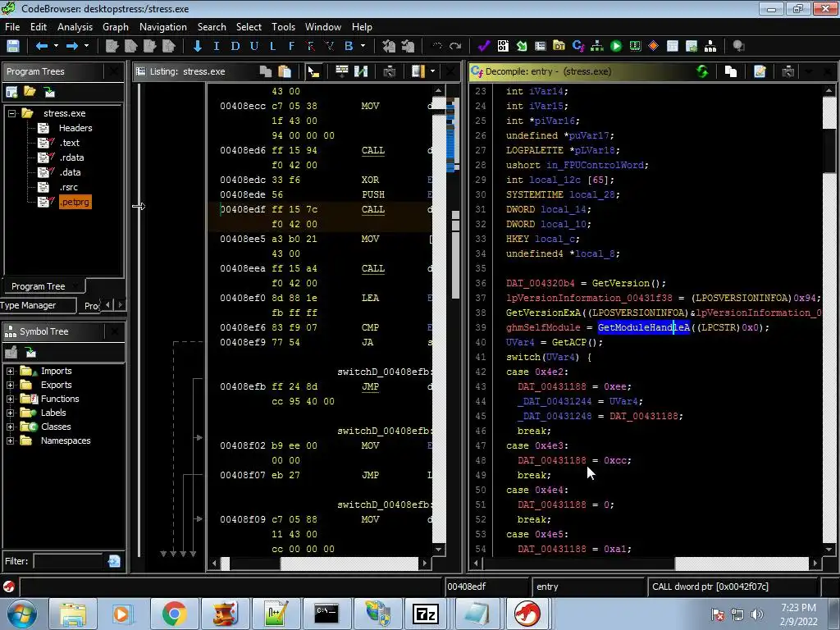The height and width of the screenshot is (630, 840).
Task: Open the File menu
Action: pyautogui.click(x=12, y=27)
